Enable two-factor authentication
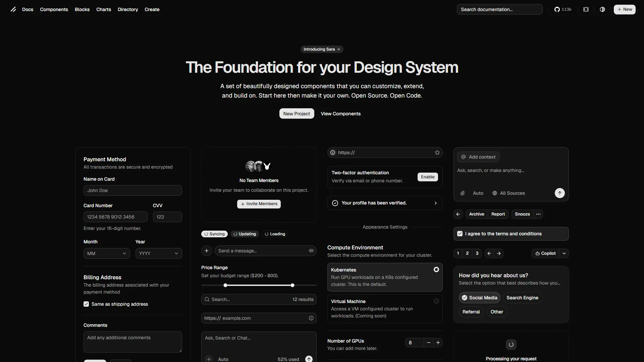644x362 pixels. (x=427, y=177)
